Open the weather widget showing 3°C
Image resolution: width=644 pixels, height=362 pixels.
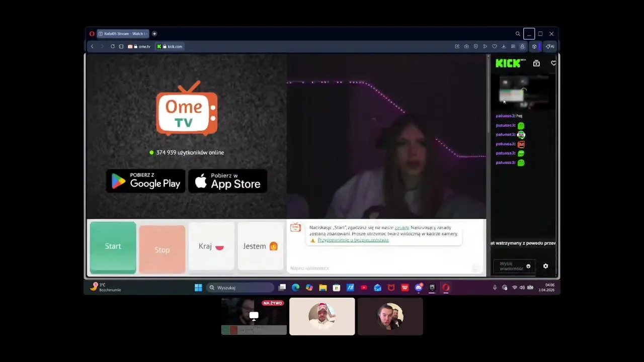106,287
